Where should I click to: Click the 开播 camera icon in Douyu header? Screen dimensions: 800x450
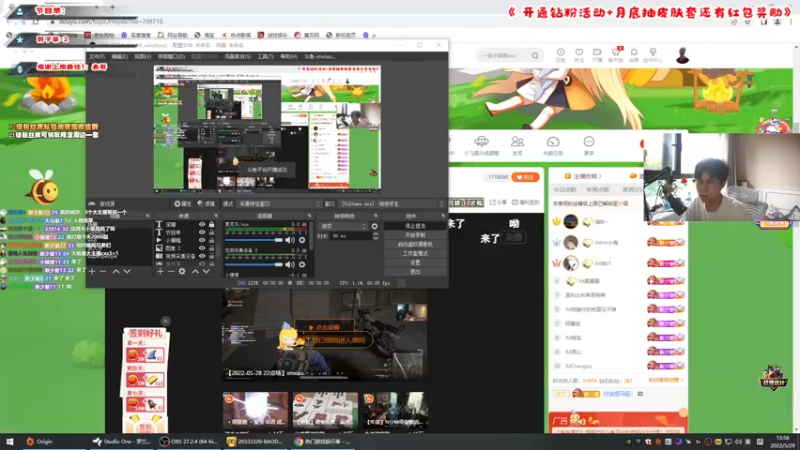coord(597,55)
